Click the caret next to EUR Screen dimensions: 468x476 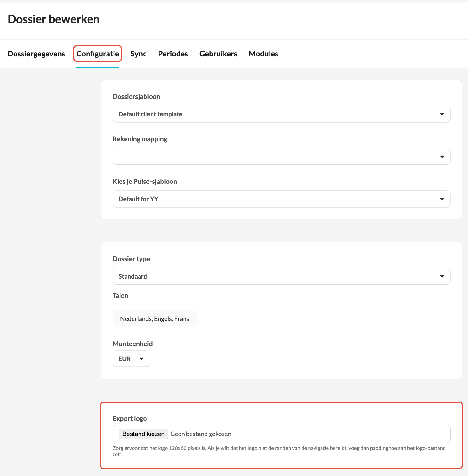[142, 359]
